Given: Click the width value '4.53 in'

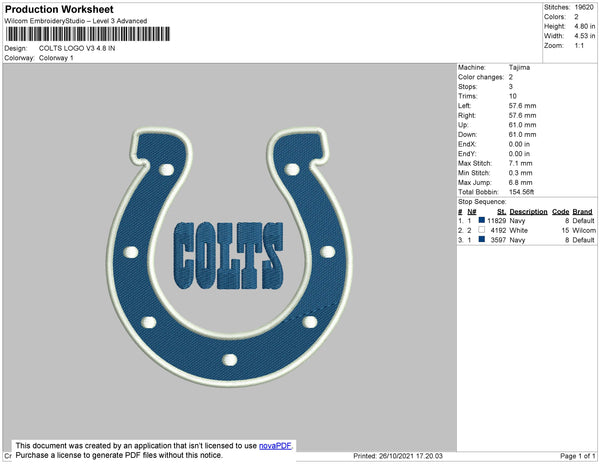Looking at the screenshot, I should coord(585,36).
